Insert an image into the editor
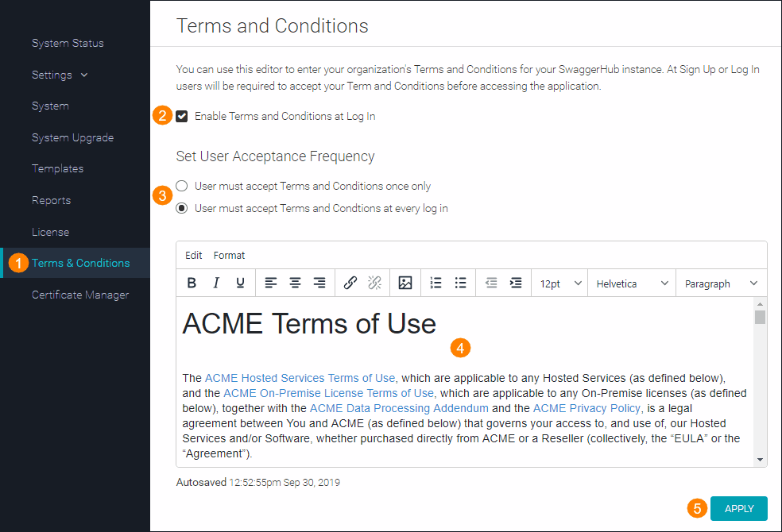 [405, 283]
